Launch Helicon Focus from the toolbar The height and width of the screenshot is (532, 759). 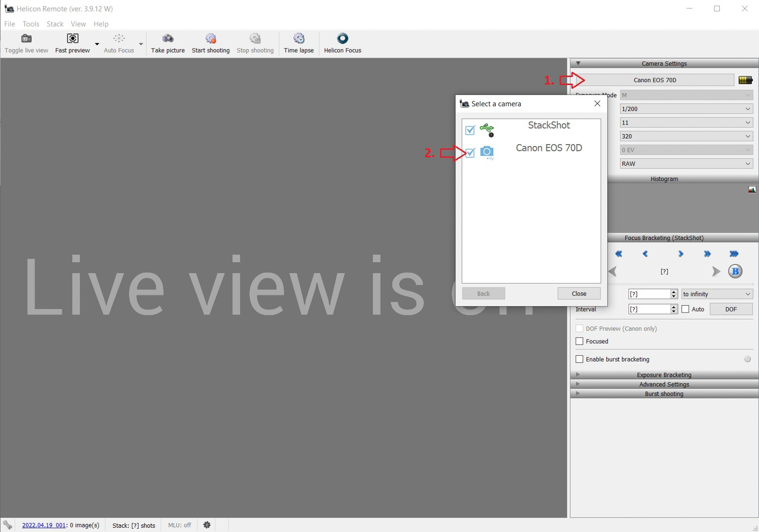pyautogui.click(x=342, y=39)
